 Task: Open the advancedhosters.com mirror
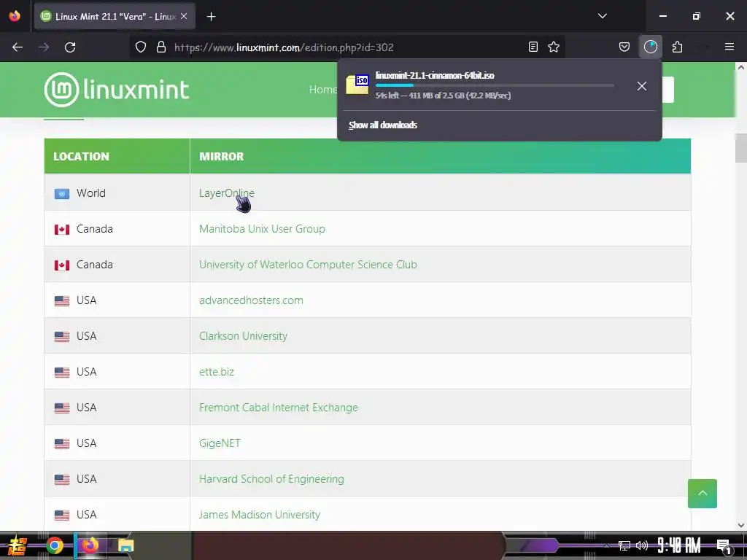click(251, 300)
